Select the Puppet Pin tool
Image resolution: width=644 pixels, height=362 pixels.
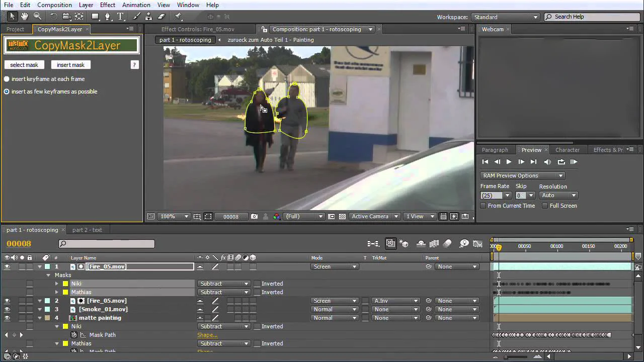click(x=179, y=17)
